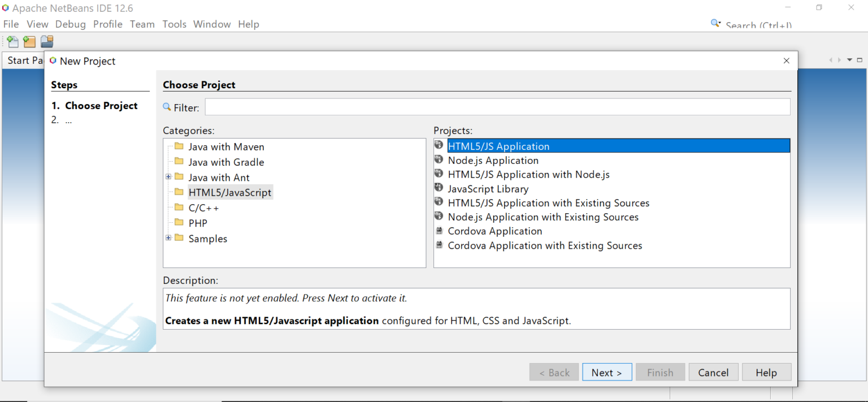Expand the Samples tree node
This screenshot has width=868, height=402.
168,237
